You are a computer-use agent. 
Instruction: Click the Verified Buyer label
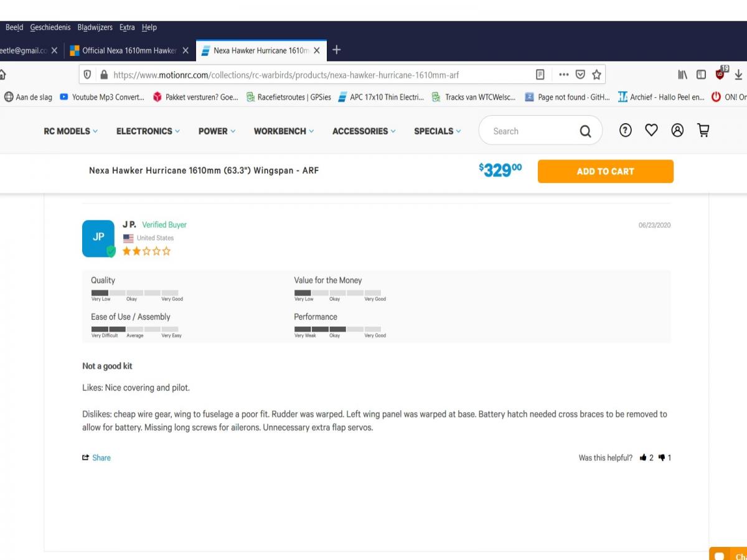click(164, 225)
